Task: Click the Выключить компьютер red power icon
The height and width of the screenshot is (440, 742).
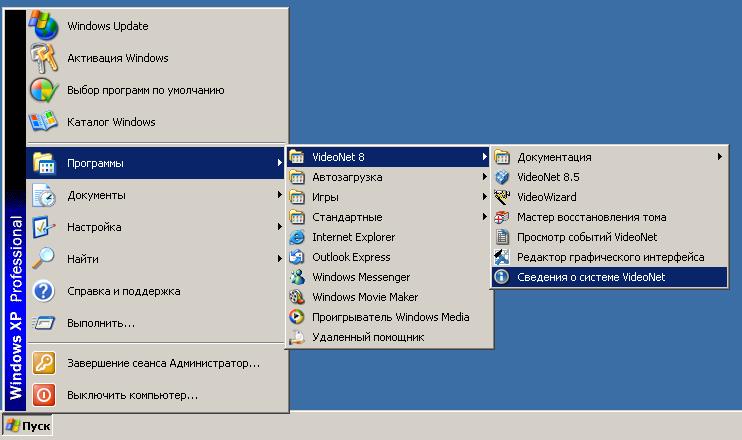Action: click(44, 395)
